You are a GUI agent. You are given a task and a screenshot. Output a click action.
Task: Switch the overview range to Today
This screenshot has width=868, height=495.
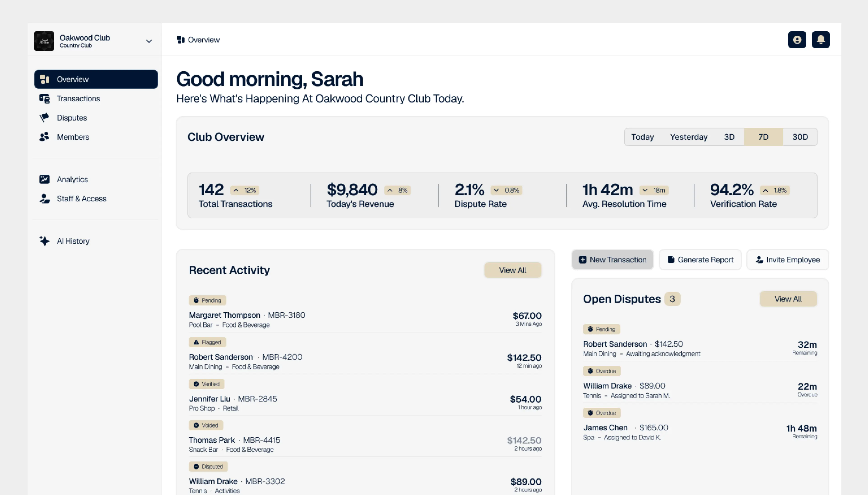(642, 137)
